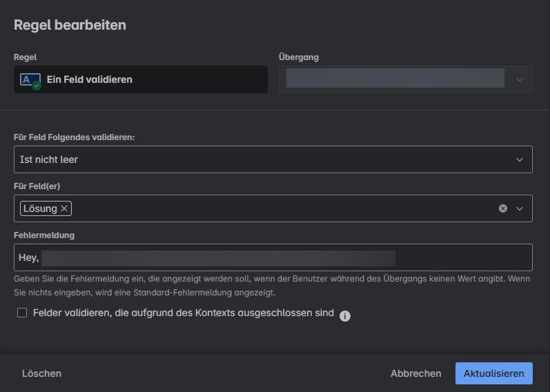Open the info tooltip next to Kontexts option
Viewport: 550px width, 392px height.
[345, 316]
